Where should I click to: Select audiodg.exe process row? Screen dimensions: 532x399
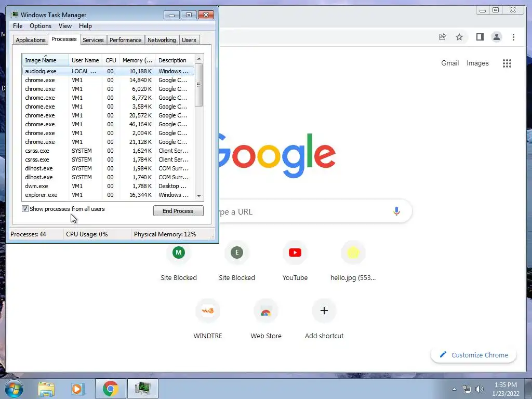pos(108,71)
